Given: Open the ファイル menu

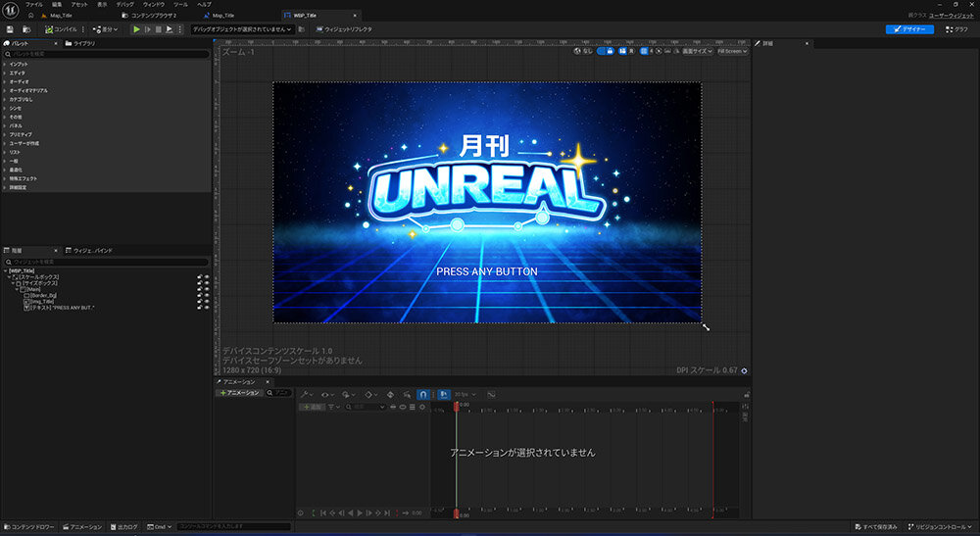Looking at the screenshot, I should pos(33,5).
